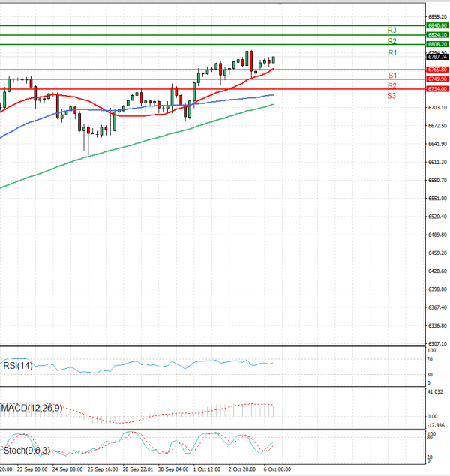Click the RSI(14) indicator label
This screenshot has width=450, height=476.
(x=19, y=366)
